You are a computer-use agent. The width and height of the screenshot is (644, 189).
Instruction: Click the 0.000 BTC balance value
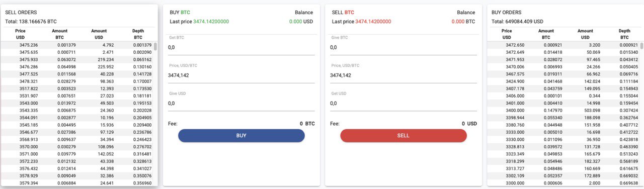(x=463, y=22)
